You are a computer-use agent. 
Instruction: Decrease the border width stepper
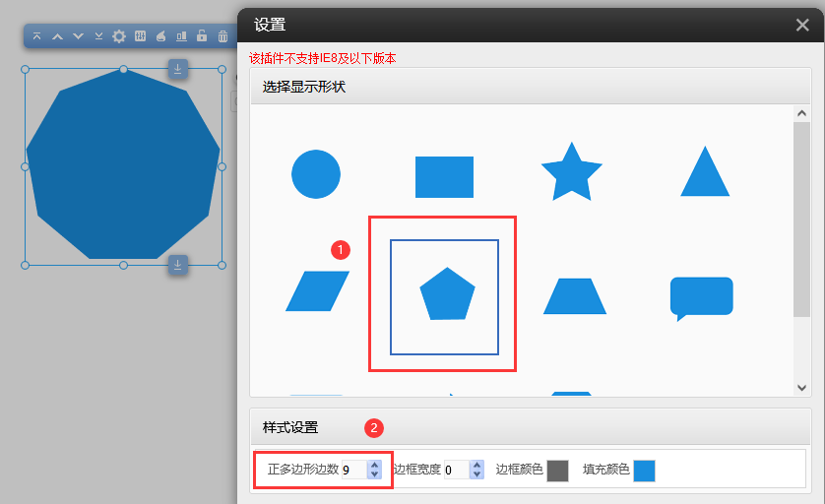(477, 474)
